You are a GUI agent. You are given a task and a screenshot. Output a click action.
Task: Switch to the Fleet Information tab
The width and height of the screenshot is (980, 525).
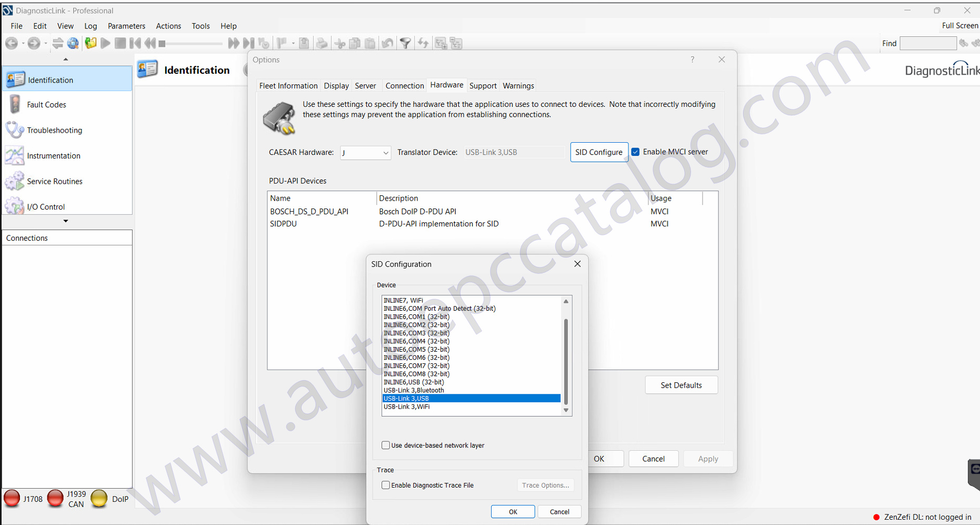[x=288, y=85]
